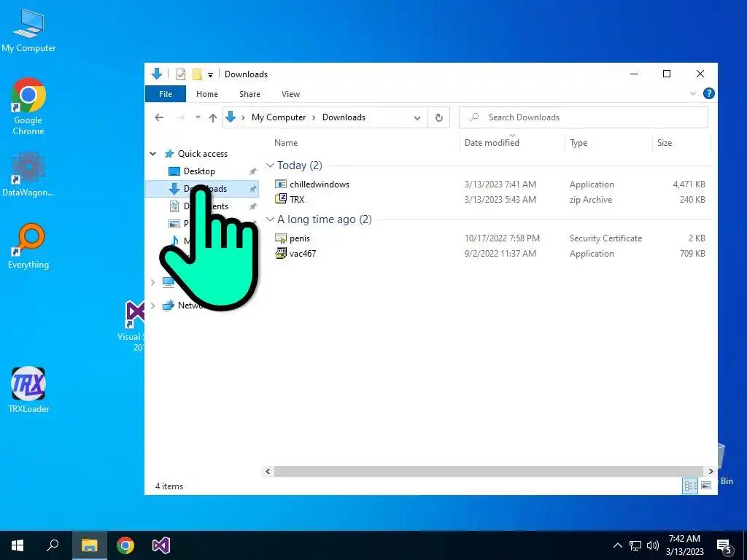Viewport: 747px width, 560px height.
Task: Refresh the Downloads folder
Action: [438, 117]
